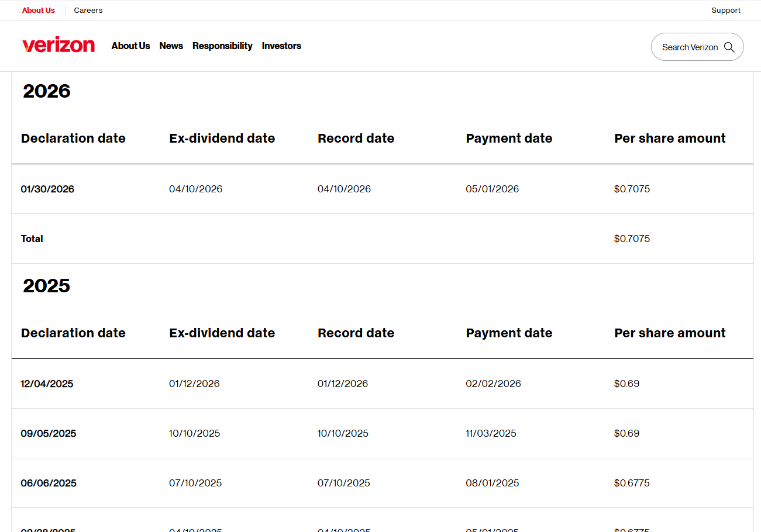Screen dimensions: 761x532
Task: Click the 2025 year heading
Action: [47, 286]
